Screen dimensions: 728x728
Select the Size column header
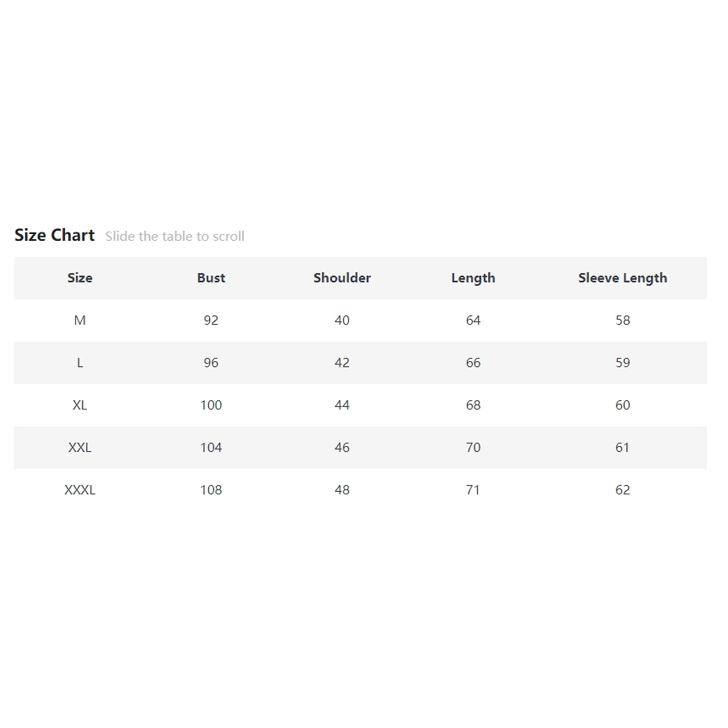[80, 278]
